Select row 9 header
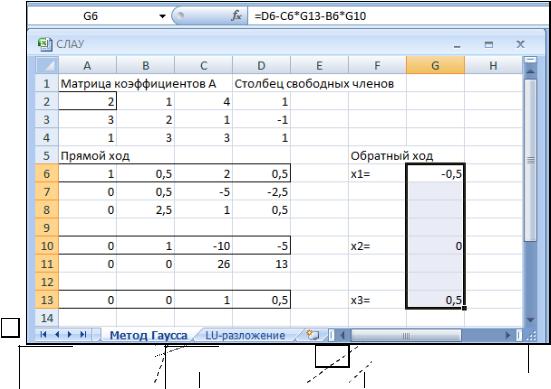The image size is (551, 389). tap(47, 228)
